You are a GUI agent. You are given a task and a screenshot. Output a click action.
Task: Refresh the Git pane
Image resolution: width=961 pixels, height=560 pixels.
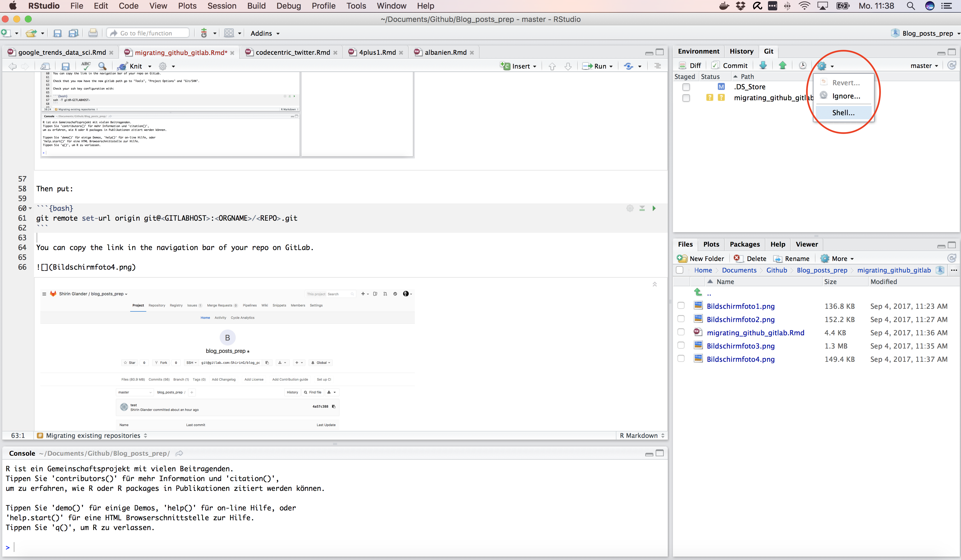coord(952,65)
